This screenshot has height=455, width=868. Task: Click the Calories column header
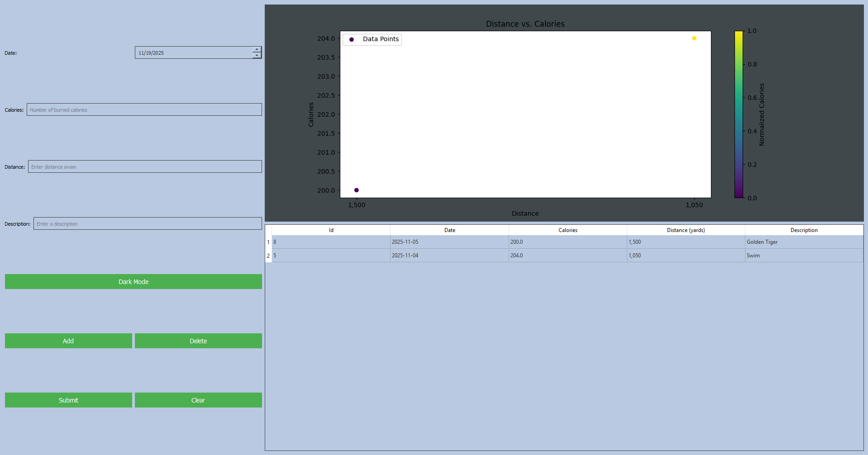point(568,230)
